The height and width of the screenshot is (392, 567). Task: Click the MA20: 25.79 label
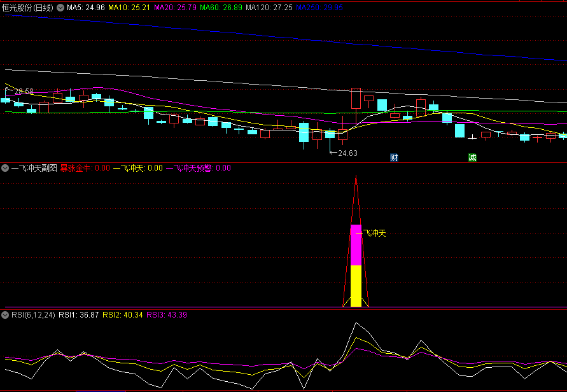176,8
